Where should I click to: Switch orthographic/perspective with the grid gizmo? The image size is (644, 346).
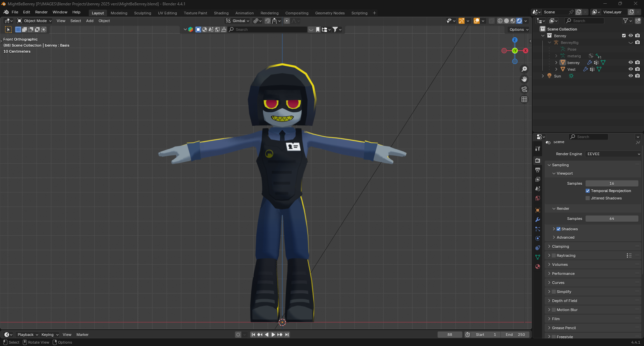[x=524, y=99]
